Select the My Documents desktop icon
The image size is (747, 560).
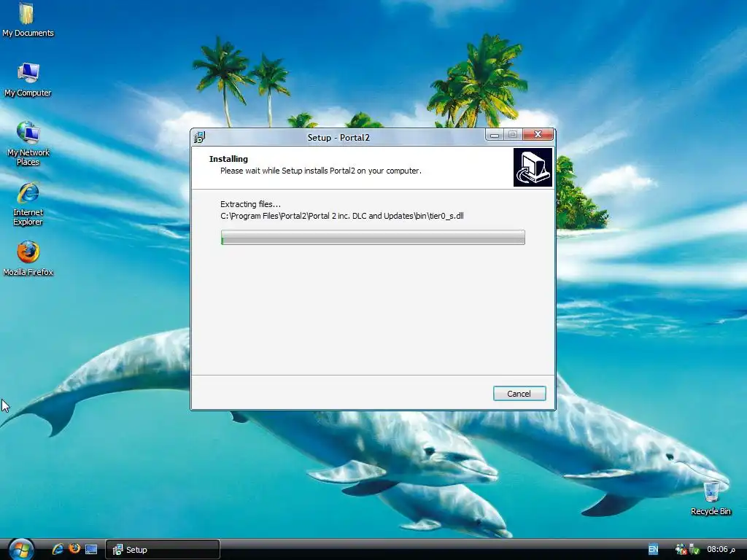[28, 20]
